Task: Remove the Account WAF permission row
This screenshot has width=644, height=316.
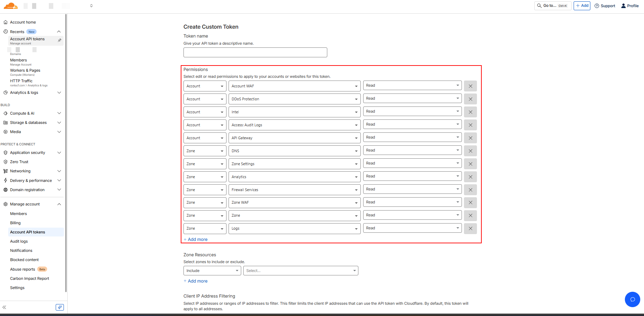Action: [x=470, y=86]
